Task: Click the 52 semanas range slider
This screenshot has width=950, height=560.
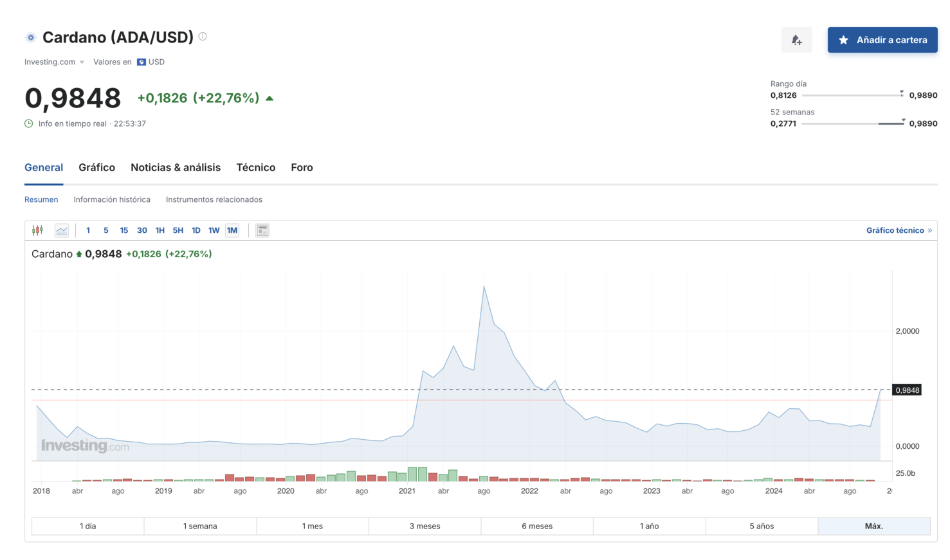Action: (852, 123)
